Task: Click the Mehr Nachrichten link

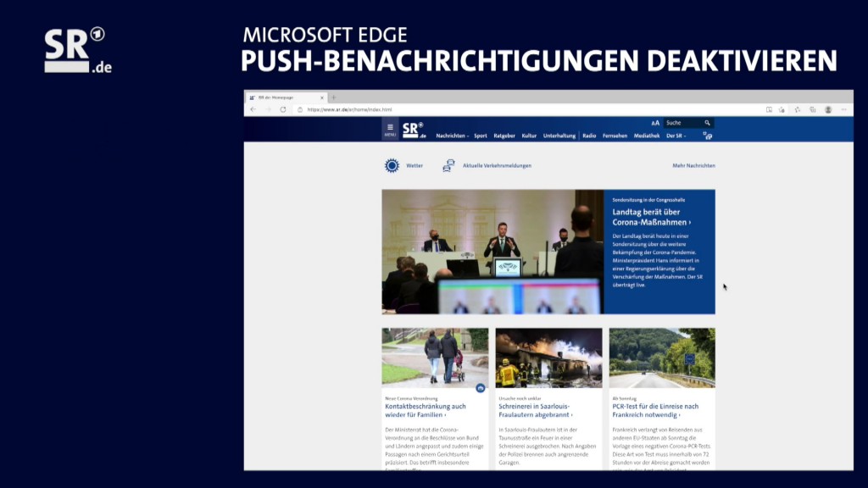Action: click(x=693, y=165)
